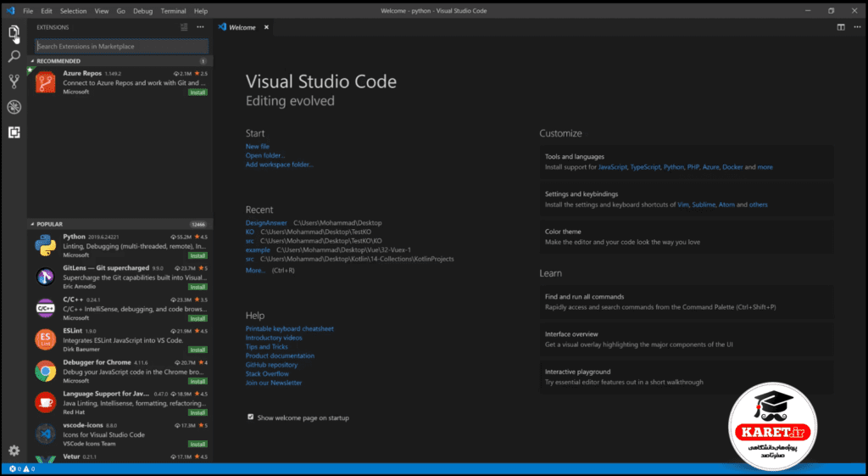Install the ESLint extension

(198, 350)
